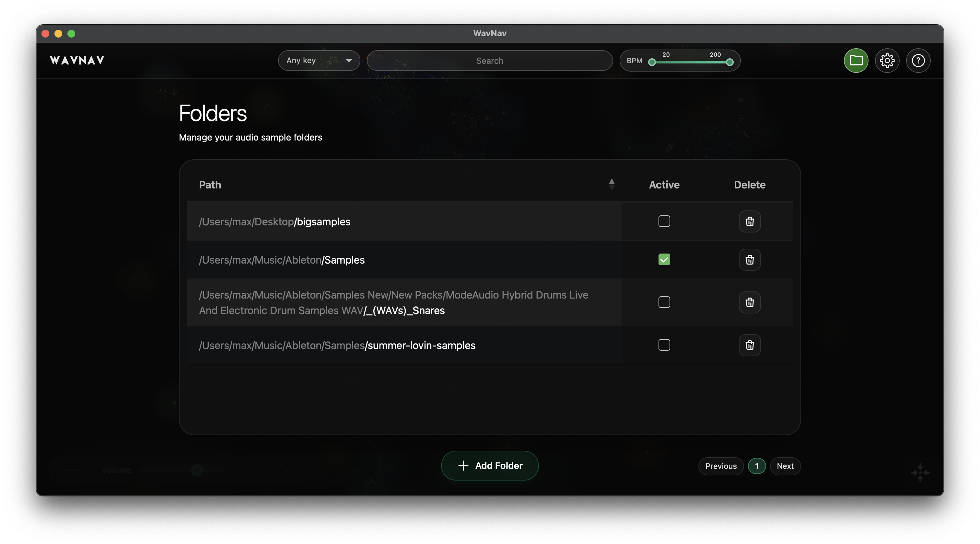Open the settings gear
Image resolution: width=980 pixels, height=544 pixels.
887,61
